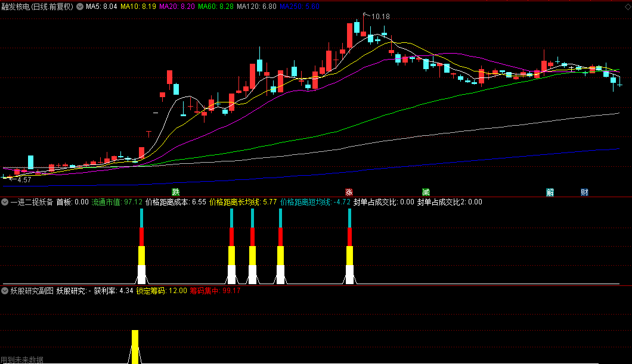Click the yellow 价格距离长均线: 5.77 value

tap(243, 202)
